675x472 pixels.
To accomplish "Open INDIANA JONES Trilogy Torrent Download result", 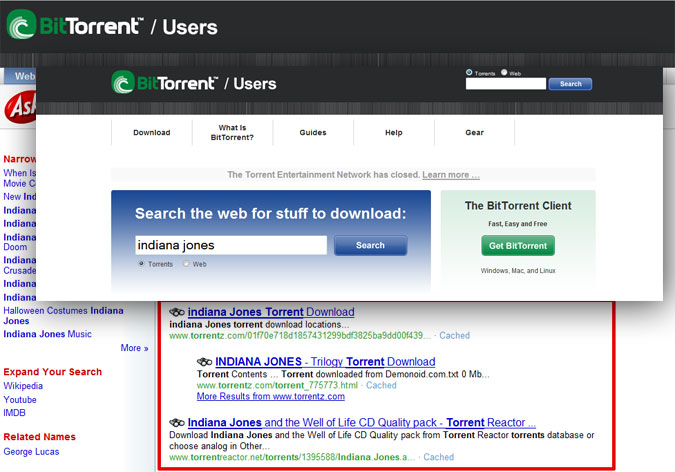I will coord(325,362).
